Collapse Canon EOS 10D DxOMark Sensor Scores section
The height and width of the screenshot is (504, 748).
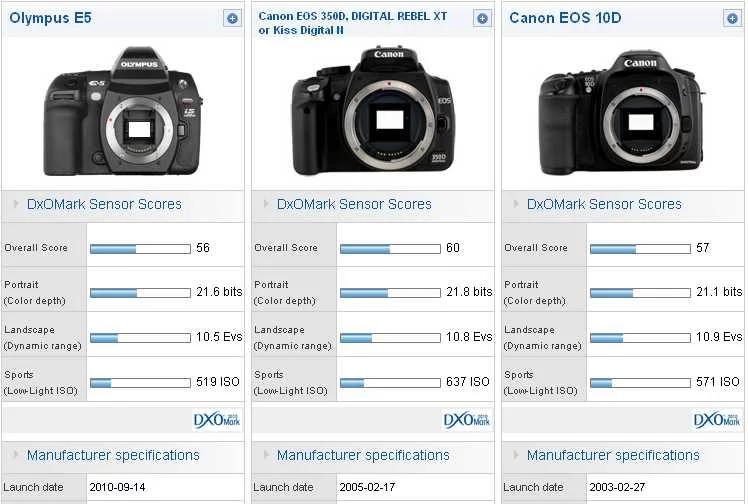tap(516, 204)
